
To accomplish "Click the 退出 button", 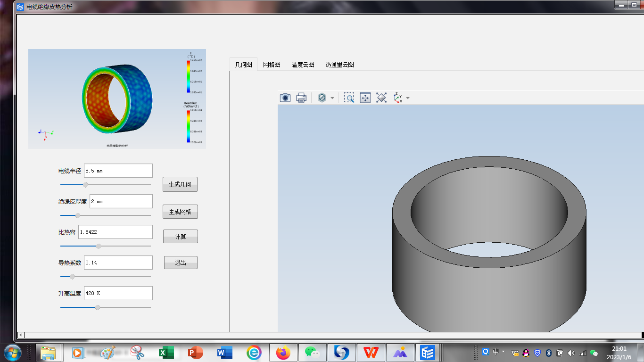I will click(181, 263).
